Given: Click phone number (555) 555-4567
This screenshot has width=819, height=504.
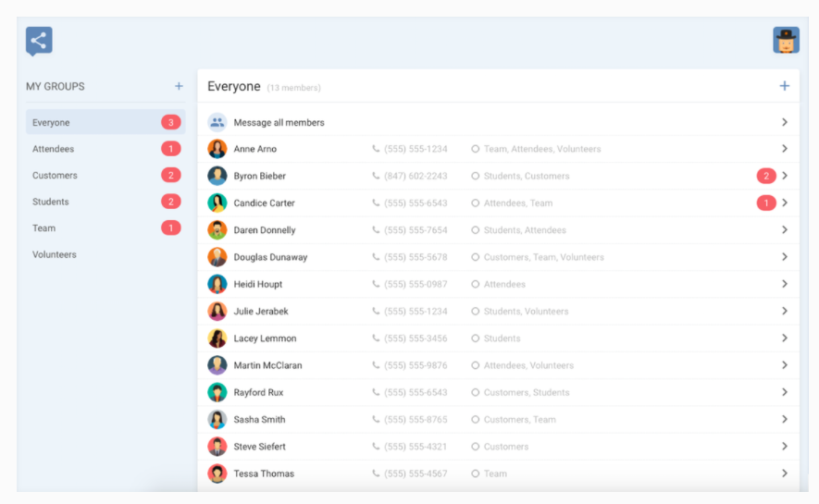Looking at the screenshot, I should pos(416,473).
